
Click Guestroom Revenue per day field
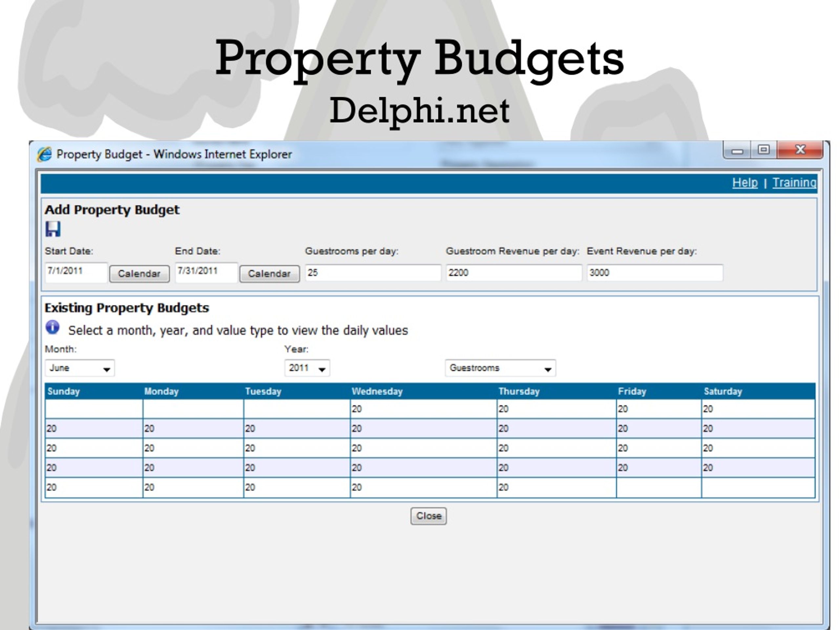514,273
